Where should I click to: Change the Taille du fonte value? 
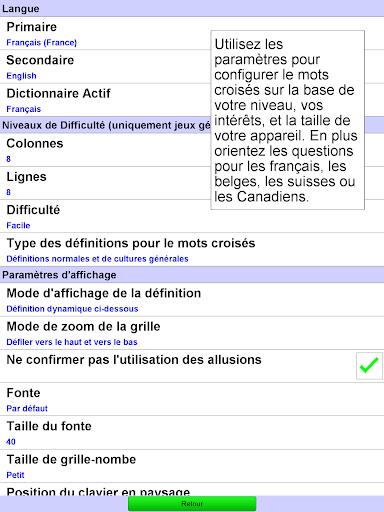click(192, 432)
